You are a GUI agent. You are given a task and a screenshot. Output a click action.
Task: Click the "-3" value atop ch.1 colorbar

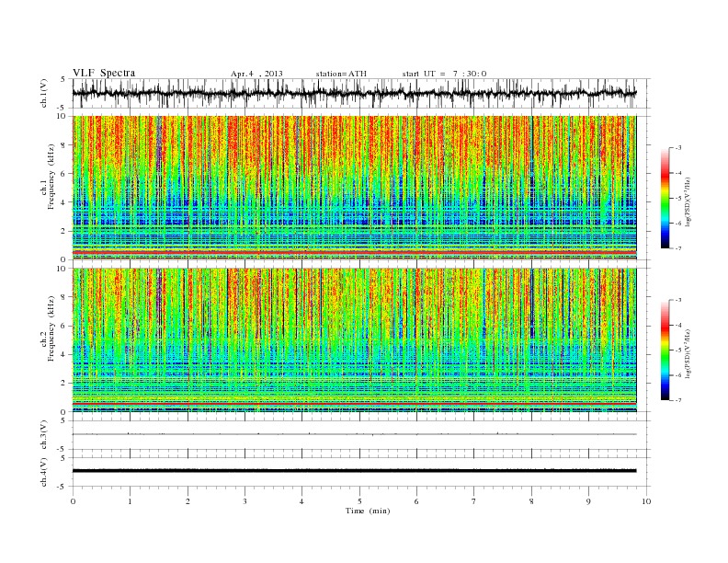(x=678, y=148)
